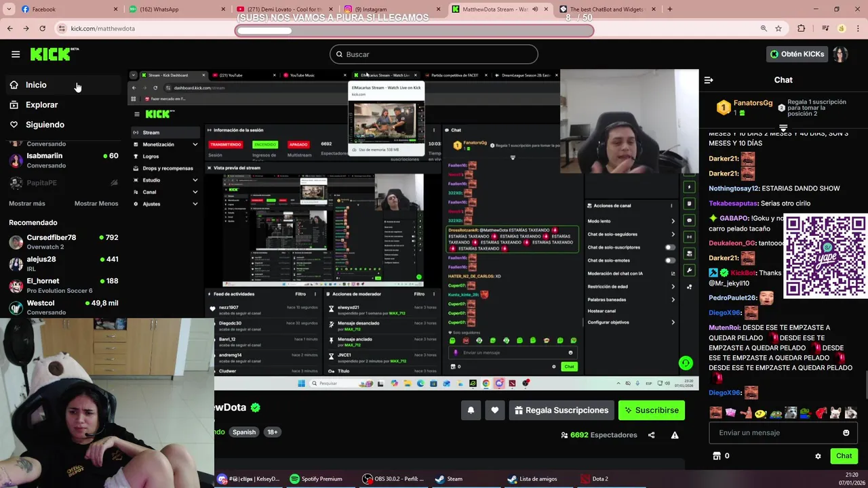Click MutenRoi username in chat
The width and height of the screenshot is (868, 488).
(x=724, y=327)
